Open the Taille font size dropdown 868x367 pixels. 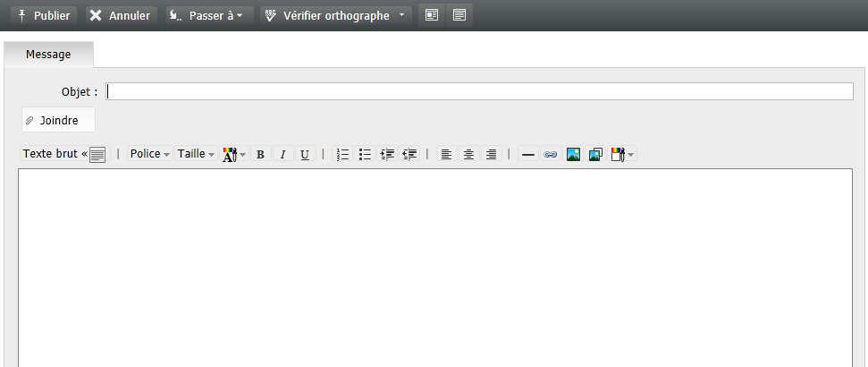196,154
